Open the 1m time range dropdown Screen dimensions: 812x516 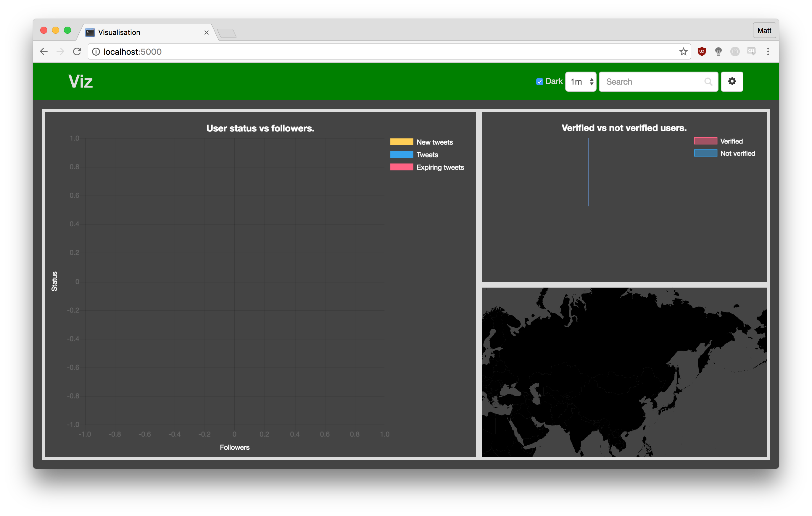581,82
